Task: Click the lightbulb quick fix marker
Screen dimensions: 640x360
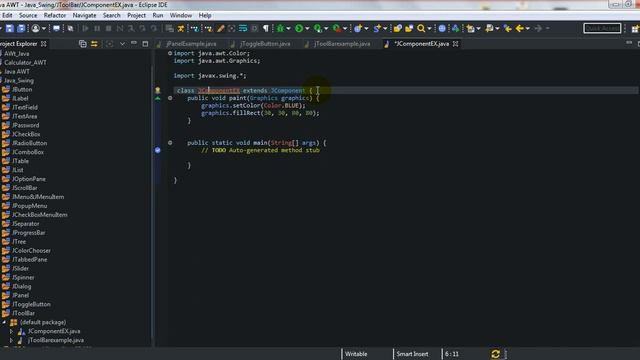Action: coord(158,90)
